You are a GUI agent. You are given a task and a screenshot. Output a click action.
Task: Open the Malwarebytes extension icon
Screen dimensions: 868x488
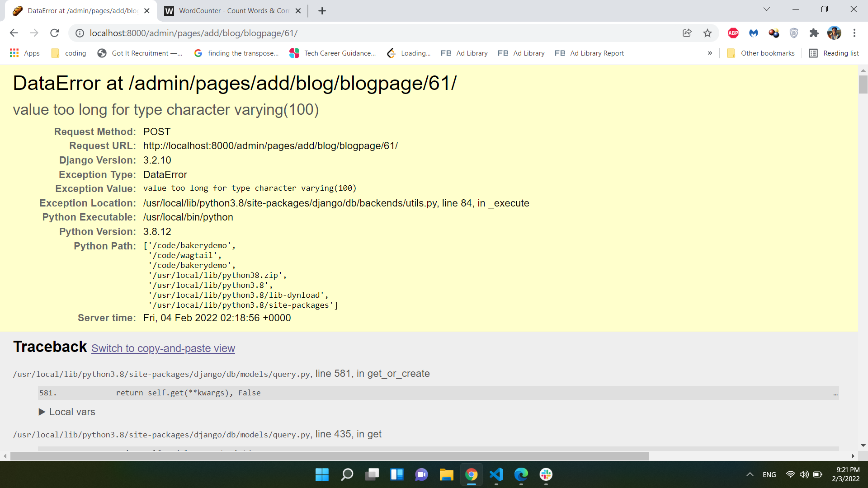point(753,33)
